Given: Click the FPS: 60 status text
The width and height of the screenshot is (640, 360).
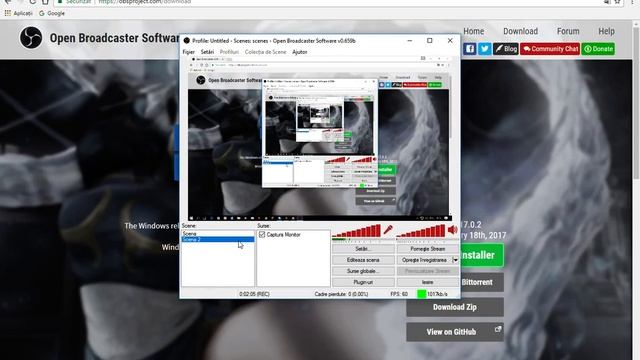Looking at the screenshot, I should [399, 294].
